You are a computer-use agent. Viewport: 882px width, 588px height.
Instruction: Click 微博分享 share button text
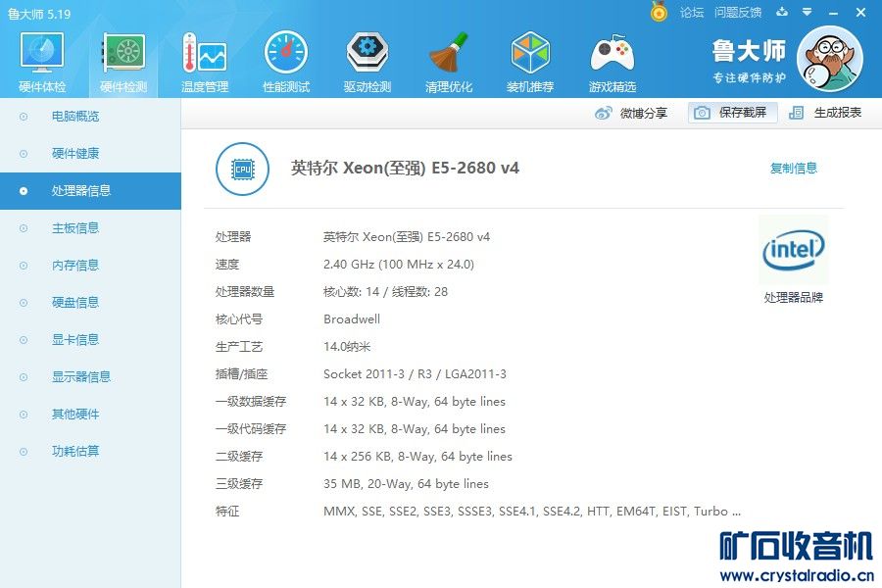[x=644, y=113]
